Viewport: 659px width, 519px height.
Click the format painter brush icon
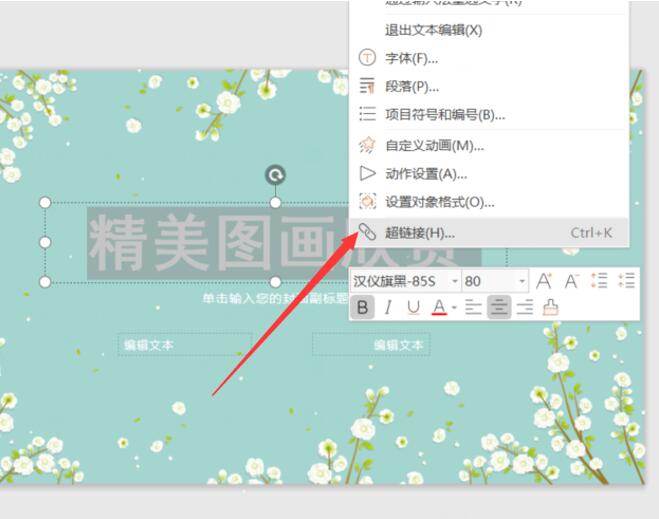pyautogui.click(x=549, y=307)
